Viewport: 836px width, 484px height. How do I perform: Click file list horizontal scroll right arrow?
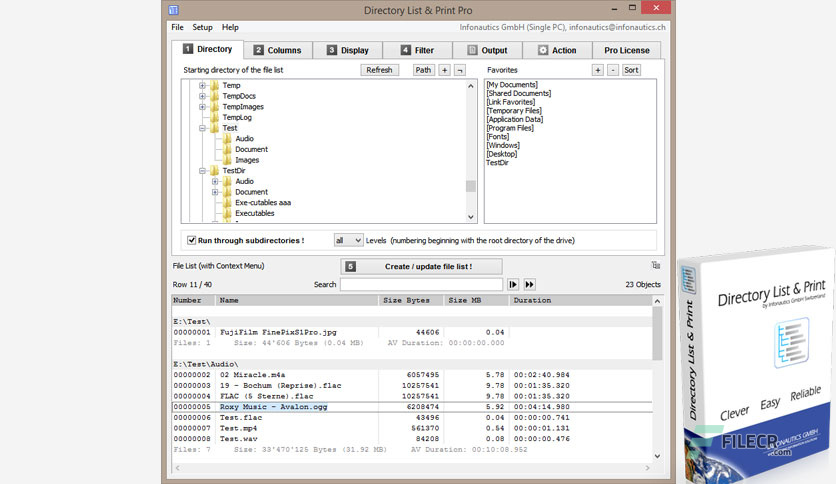click(647, 468)
